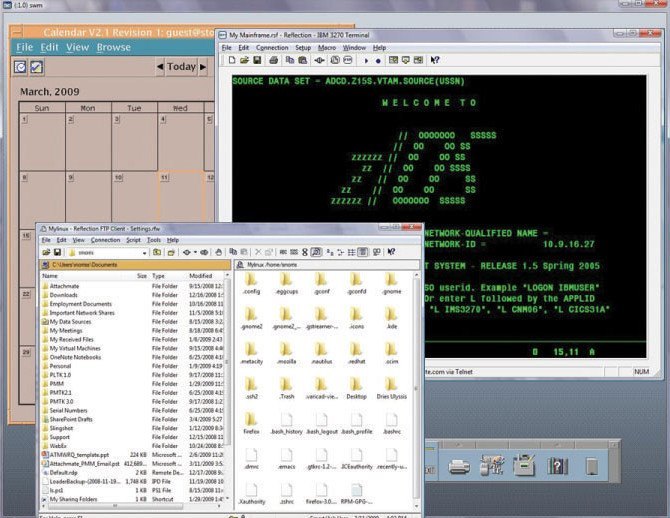Screen dimensions: 670x518
Task: Toggle ASCII (ABC) transfer mode in FTP toolbar
Action: click(x=283, y=252)
